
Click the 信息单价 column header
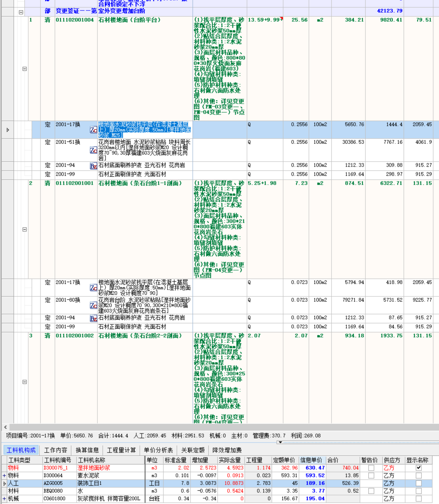[312, 460]
